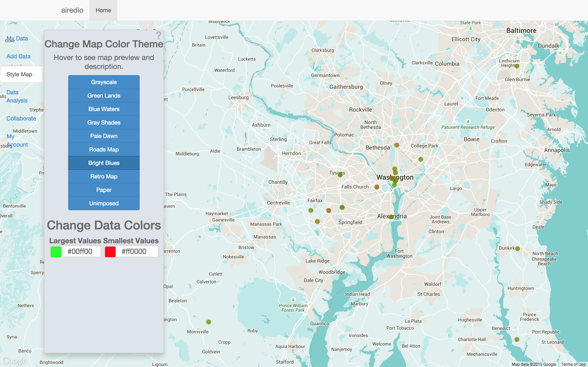
Task: Click the data marker near Linthicum Heights
Action: coord(517,66)
